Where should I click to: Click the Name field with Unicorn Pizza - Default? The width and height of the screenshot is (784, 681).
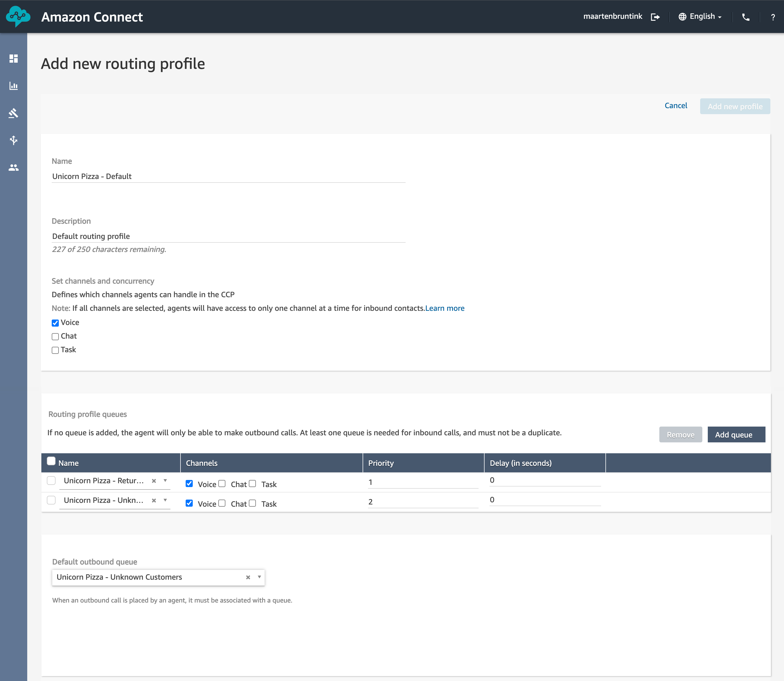[229, 176]
